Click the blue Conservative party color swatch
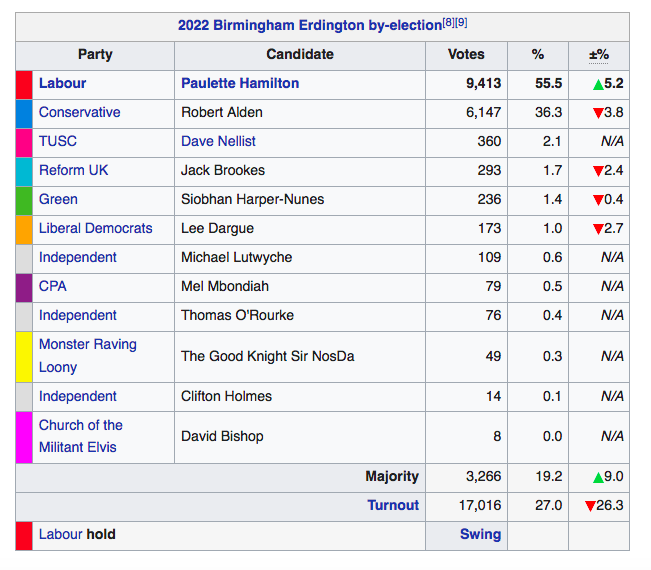This screenshot has height=570, width=651. (x=24, y=113)
